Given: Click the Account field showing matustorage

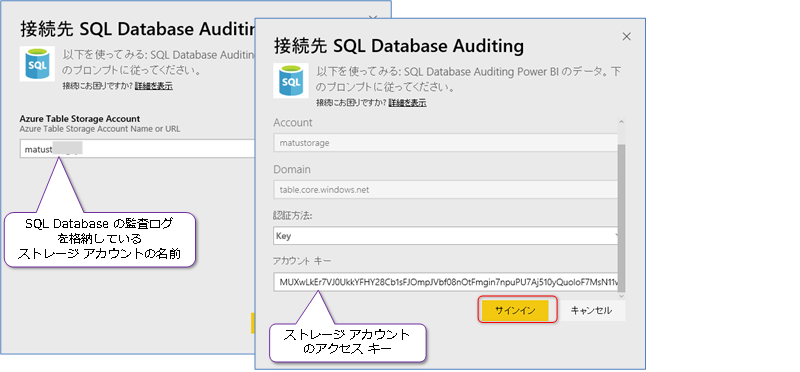Looking at the screenshot, I should coord(445,143).
